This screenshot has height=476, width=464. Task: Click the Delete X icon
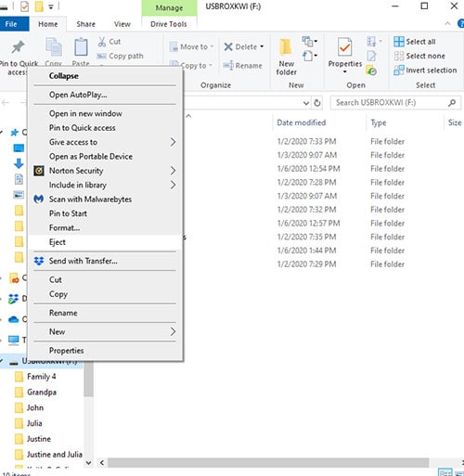click(228, 46)
